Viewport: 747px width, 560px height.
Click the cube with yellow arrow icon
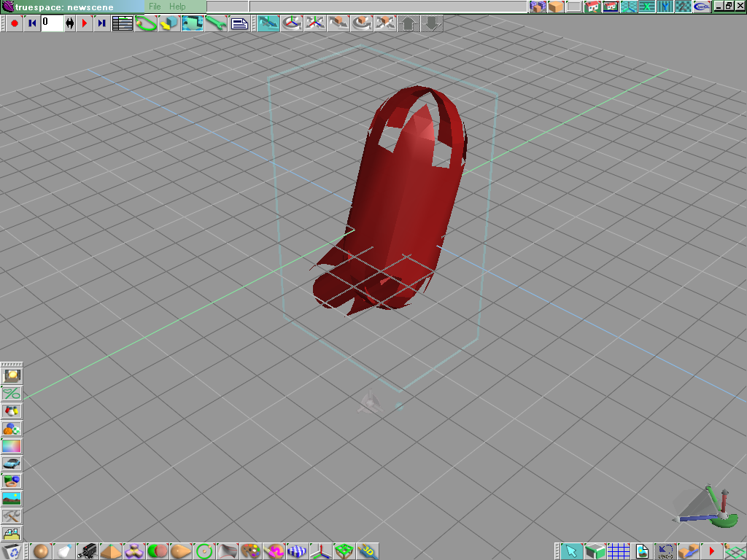(169, 23)
